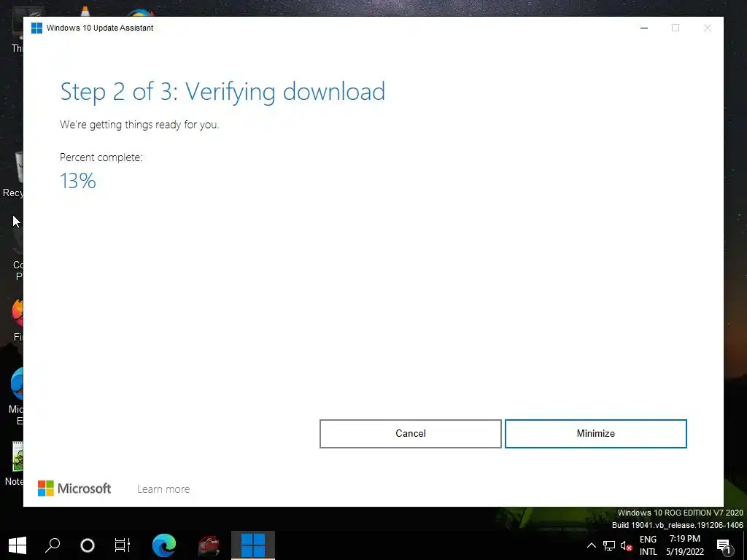Open Microsoft Edge from taskbar
747x560 pixels.
tap(164, 545)
